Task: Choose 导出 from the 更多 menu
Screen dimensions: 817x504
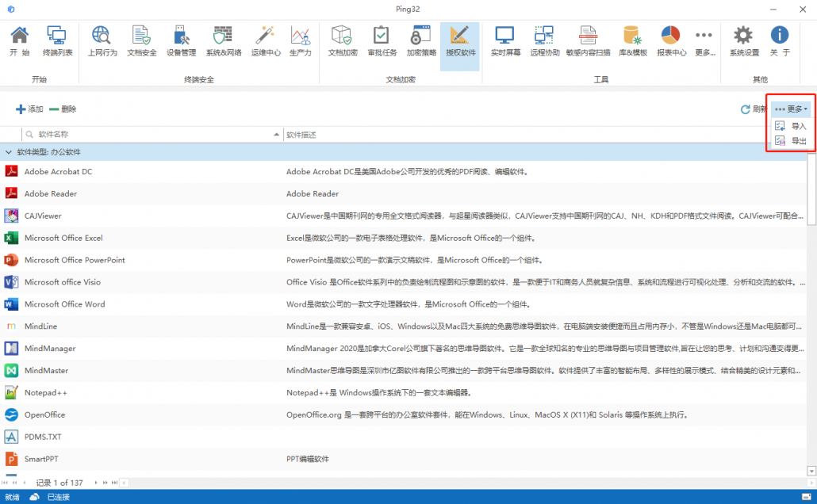Action: pos(791,140)
